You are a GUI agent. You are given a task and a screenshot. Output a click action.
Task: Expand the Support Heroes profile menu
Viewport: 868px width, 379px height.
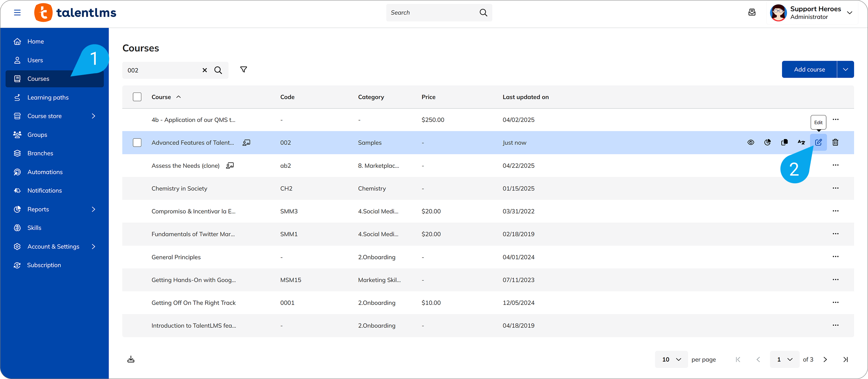850,13
